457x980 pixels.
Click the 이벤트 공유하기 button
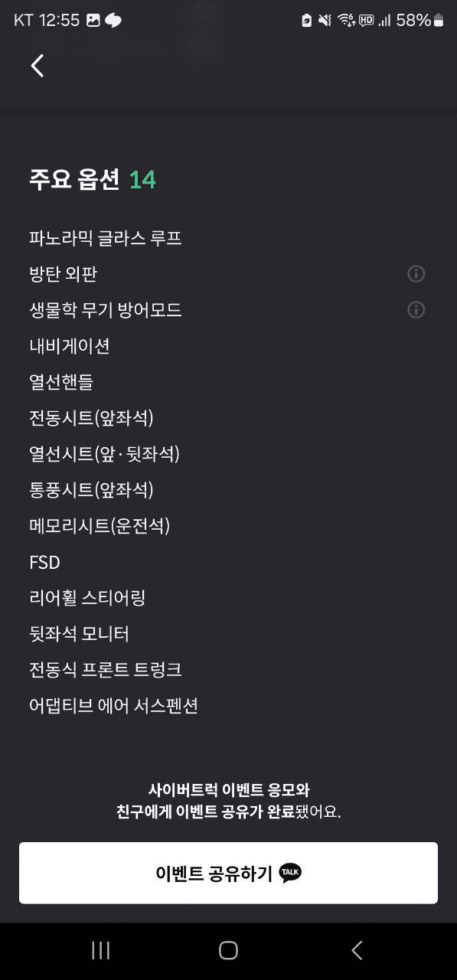click(228, 873)
